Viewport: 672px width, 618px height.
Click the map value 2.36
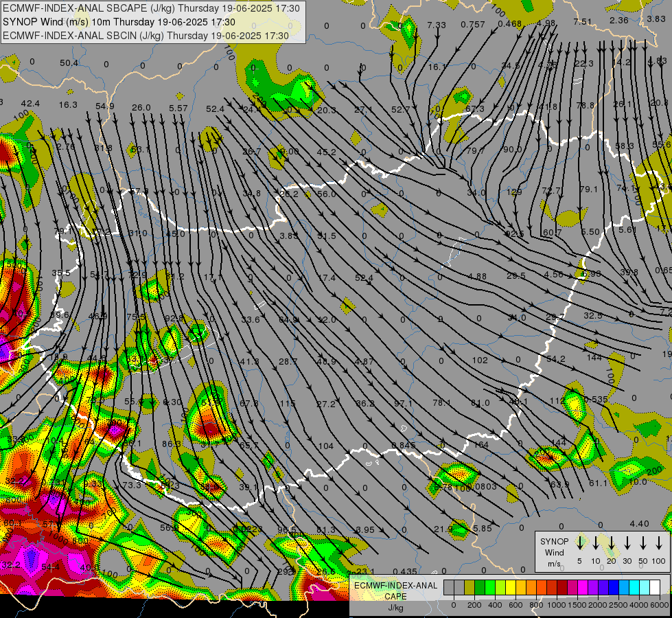click(619, 20)
